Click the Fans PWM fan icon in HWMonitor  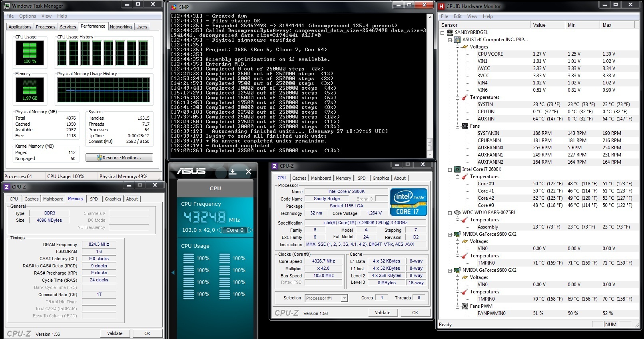pyautogui.click(x=465, y=306)
